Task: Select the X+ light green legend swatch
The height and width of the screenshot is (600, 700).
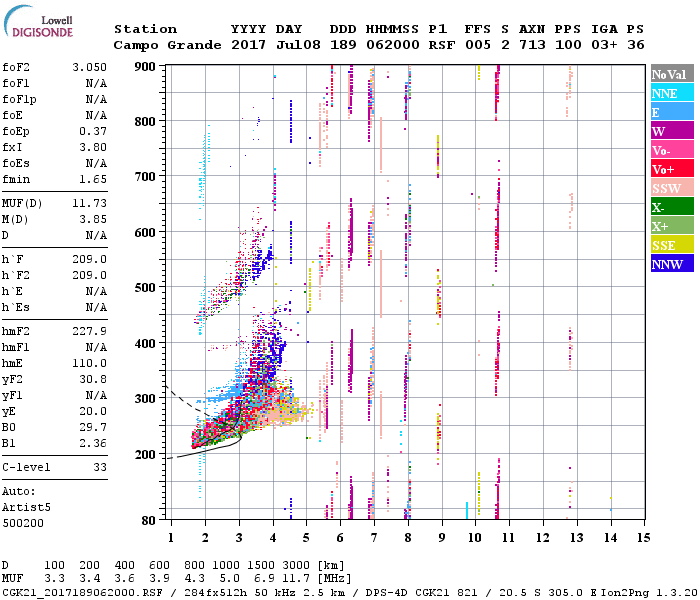Action: (x=672, y=226)
